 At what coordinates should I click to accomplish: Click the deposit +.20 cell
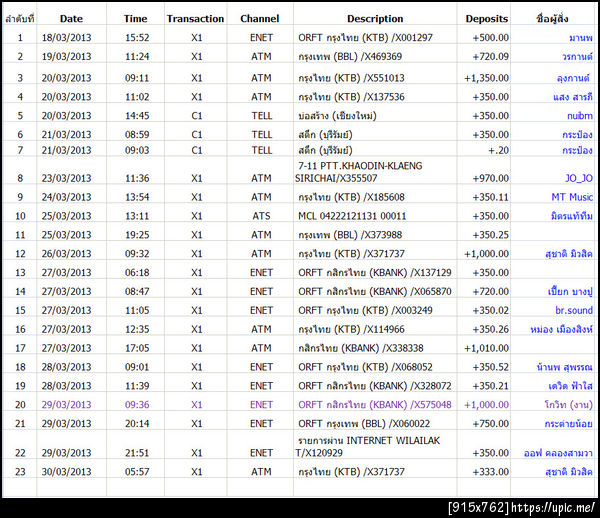point(499,150)
